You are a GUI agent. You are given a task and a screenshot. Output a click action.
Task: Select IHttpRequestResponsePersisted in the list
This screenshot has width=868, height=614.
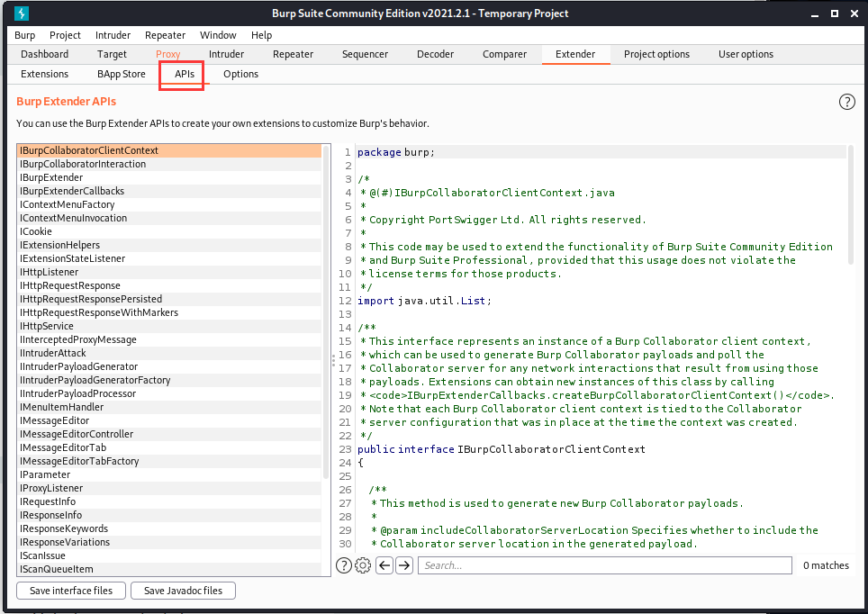pos(169,300)
